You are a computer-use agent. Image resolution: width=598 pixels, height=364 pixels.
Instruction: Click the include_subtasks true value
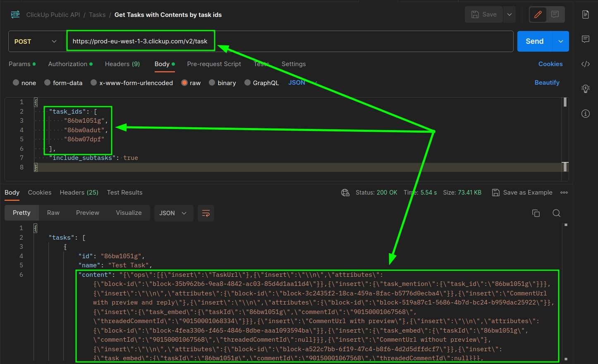(131, 158)
